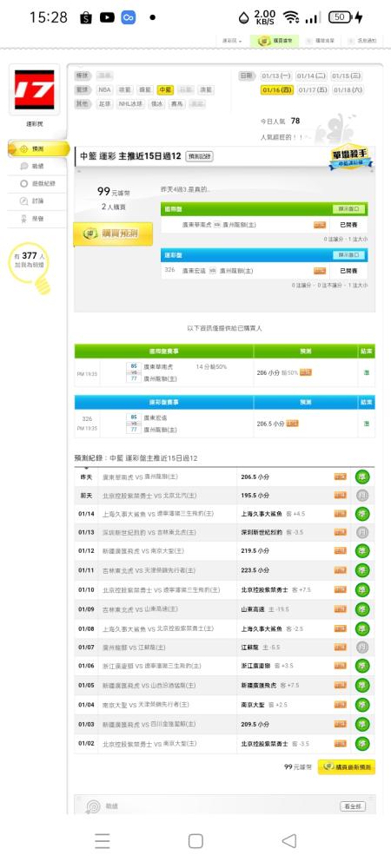Open the 預測 sidebar tab
Screen dimensions: 391x868
point(37,149)
